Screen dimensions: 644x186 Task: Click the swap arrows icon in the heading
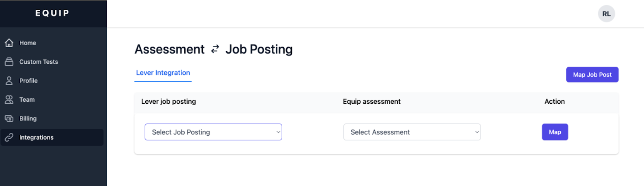[215, 49]
